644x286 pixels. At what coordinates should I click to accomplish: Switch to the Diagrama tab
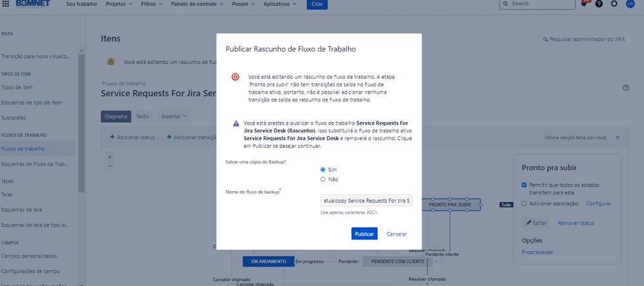coord(116,116)
